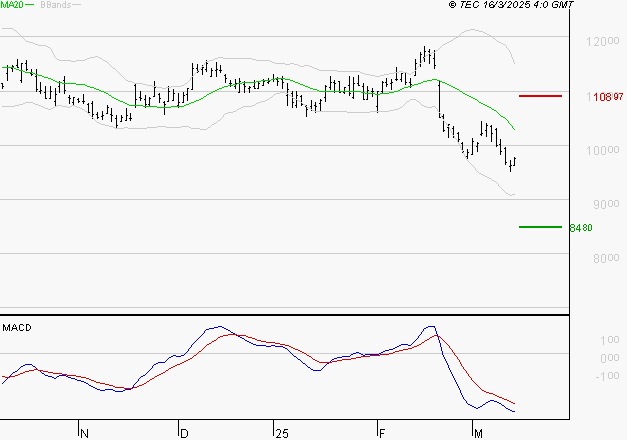Click the MA20 legend label
627x440 pixels.
point(12,5)
